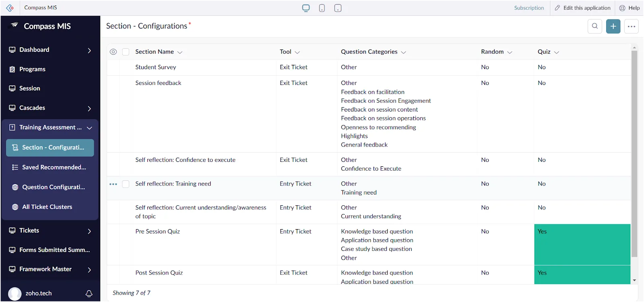Click the notification bell icon
Screen dimensions: 644x302
[x=89, y=294]
